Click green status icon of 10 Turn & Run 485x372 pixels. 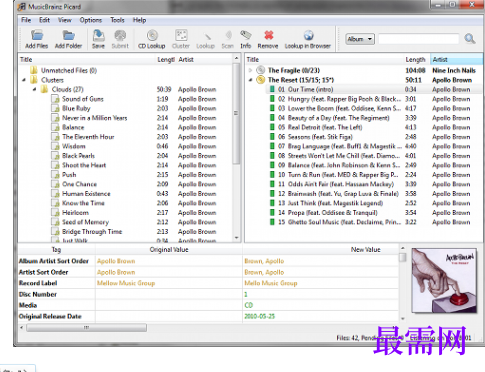click(272, 175)
